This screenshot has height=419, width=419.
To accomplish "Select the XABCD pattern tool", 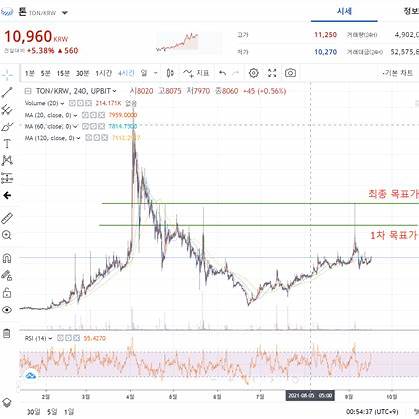I will pyautogui.click(x=7, y=161).
